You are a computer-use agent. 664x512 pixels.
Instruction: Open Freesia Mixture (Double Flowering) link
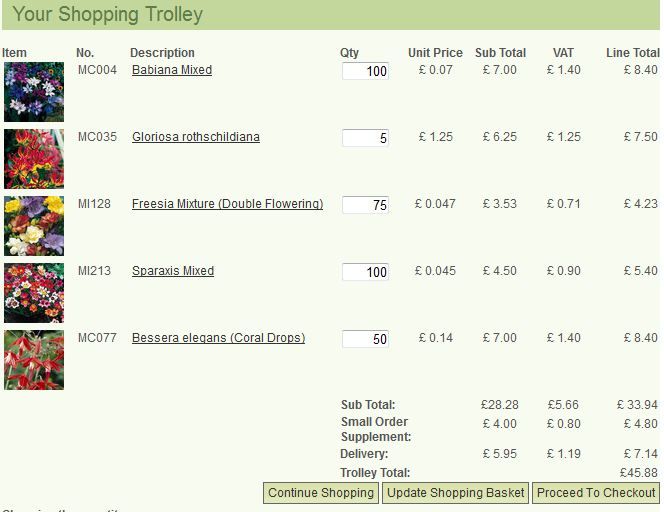click(227, 204)
